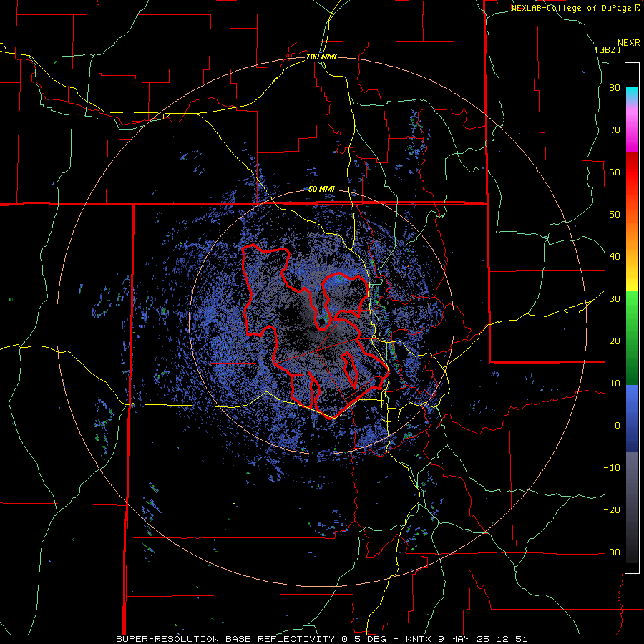
Task: Click the -20 dBZ scale label
Action: click(612, 510)
